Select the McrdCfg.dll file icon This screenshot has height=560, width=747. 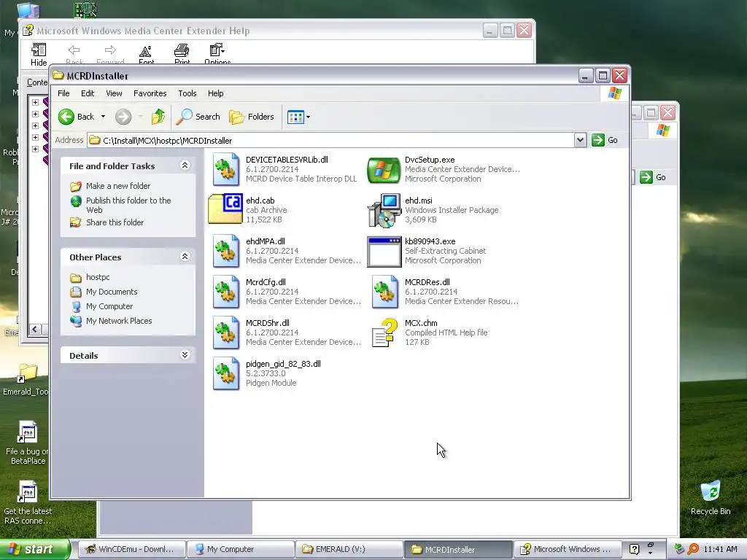pyautogui.click(x=226, y=292)
